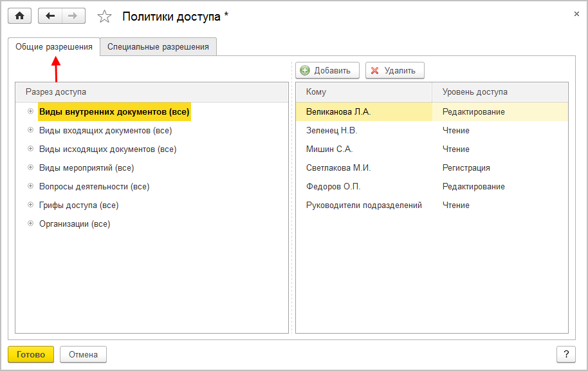Open help with the question mark button
This screenshot has width=588, height=371.
(x=565, y=354)
